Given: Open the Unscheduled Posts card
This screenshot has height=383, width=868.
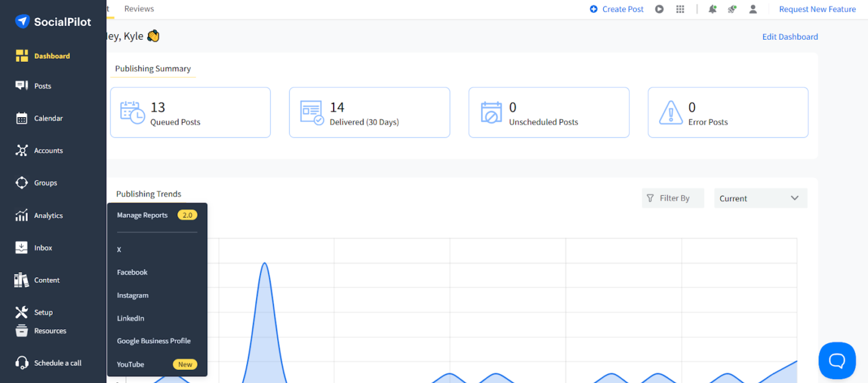Looking at the screenshot, I should coord(549,112).
